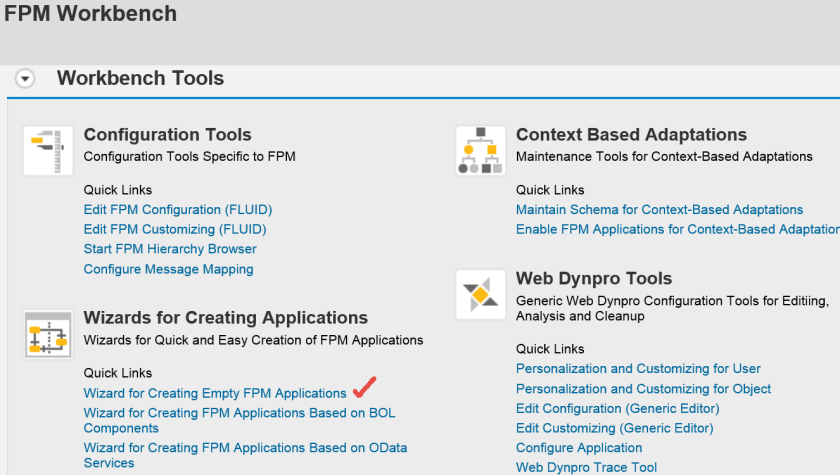
Task: Click Quick Links label under Wizards for Creating Applications
Action: coord(117,373)
